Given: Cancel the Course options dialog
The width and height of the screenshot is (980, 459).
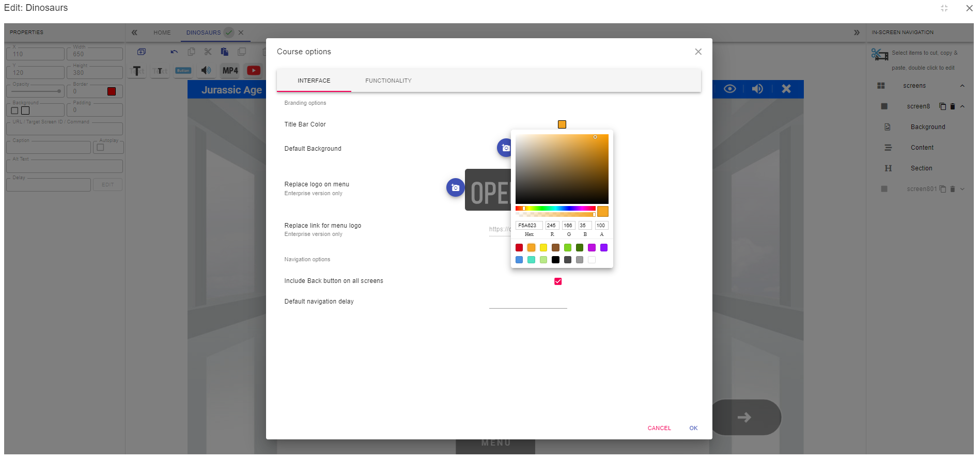Looking at the screenshot, I should (659, 428).
